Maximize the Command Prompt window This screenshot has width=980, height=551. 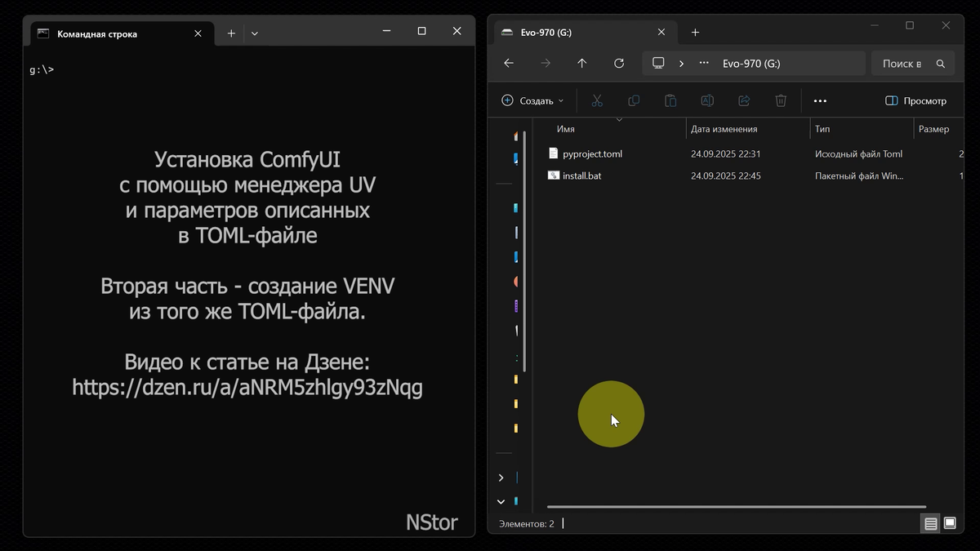[x=421, y=32]
